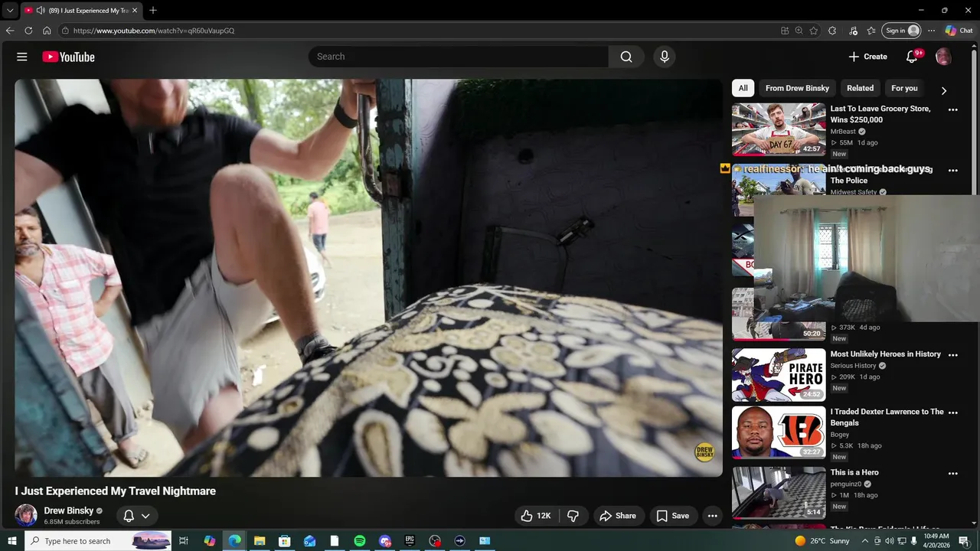Switch to the YouTube browser tab
This screenshot has width=980, height=551.
(x=80, y=11)
